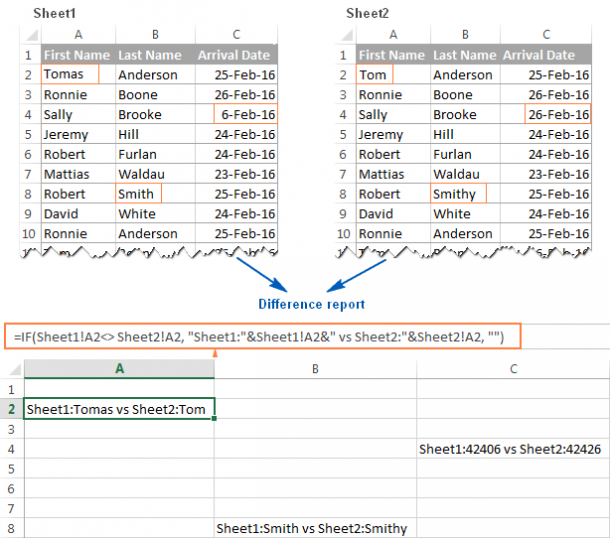The height and width of the screenshot is (538, 610).
Task: Click the Tom cell in Sheet2
Action: click(x=375, y=74)
